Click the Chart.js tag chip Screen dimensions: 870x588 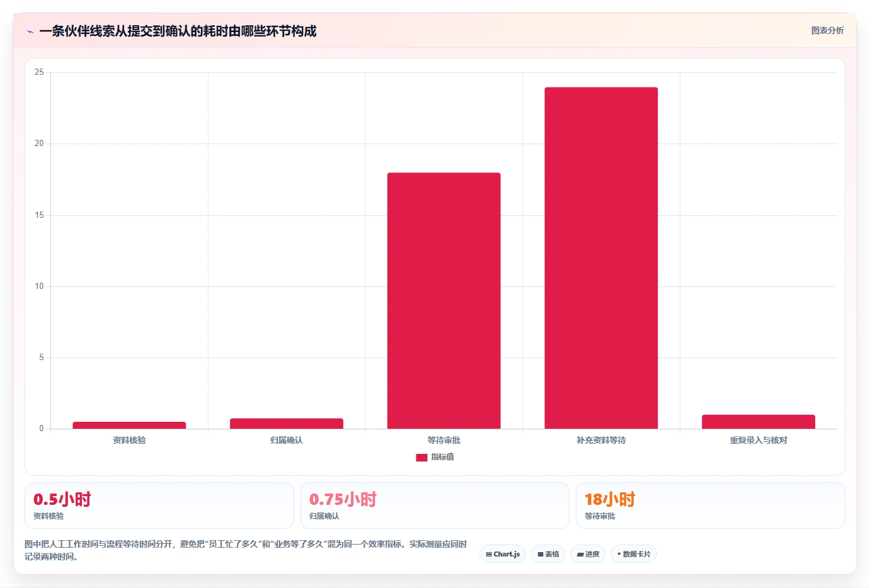[x=503, y=554]
